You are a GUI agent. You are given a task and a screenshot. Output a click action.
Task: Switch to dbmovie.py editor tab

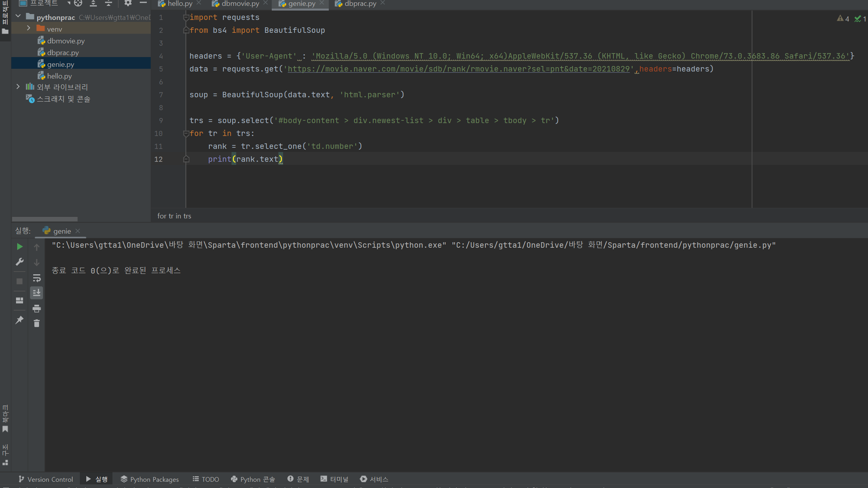click(x=240, y=4)
